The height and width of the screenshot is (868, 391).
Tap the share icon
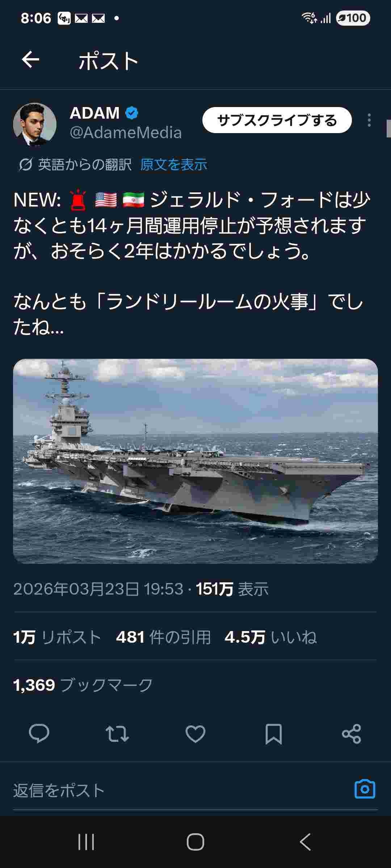(352, 734)
